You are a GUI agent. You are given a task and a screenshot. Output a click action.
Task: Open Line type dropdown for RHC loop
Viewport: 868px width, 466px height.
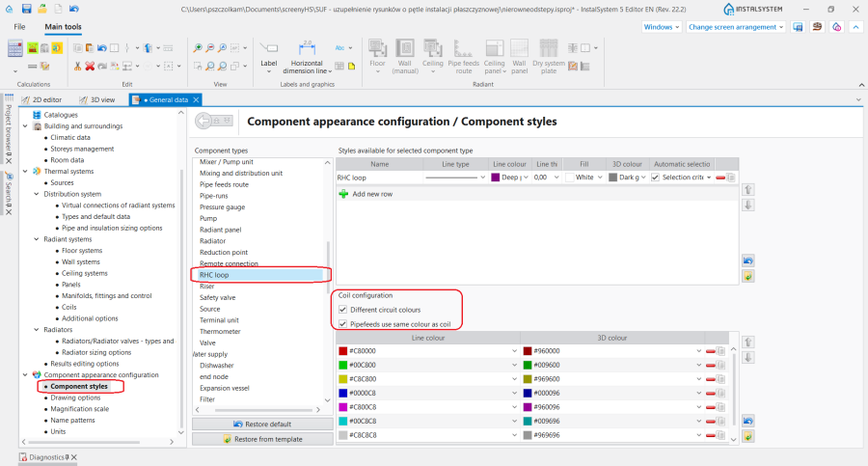(x=482, y=178)
